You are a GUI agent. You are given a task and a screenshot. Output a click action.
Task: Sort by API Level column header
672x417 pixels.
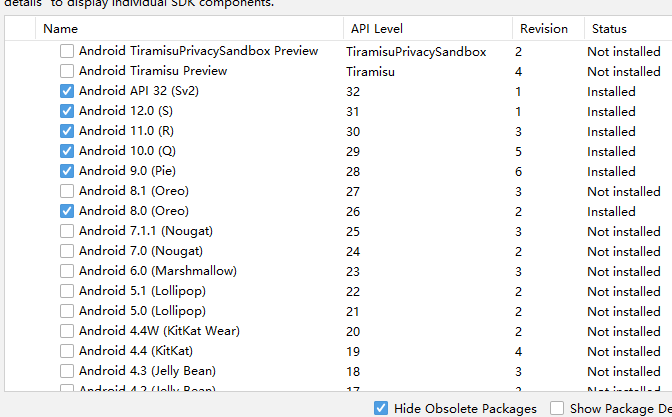[428, 29]
